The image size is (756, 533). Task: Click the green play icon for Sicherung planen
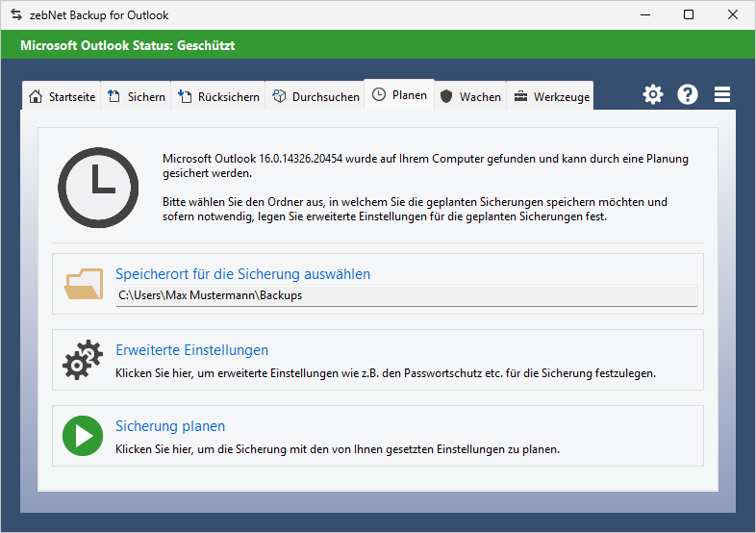pos(83,436)
